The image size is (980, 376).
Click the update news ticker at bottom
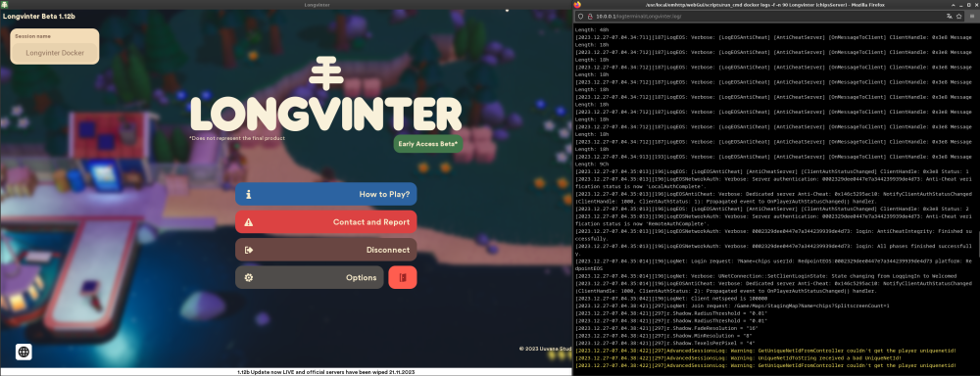[325, 372]
